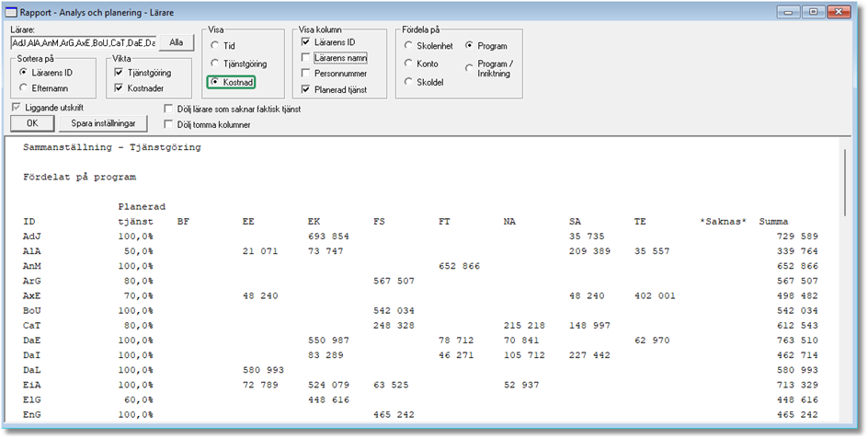The image size is (868, 439).
Task: Enable the Personnummer column checkbox
Action: (307, 74)
